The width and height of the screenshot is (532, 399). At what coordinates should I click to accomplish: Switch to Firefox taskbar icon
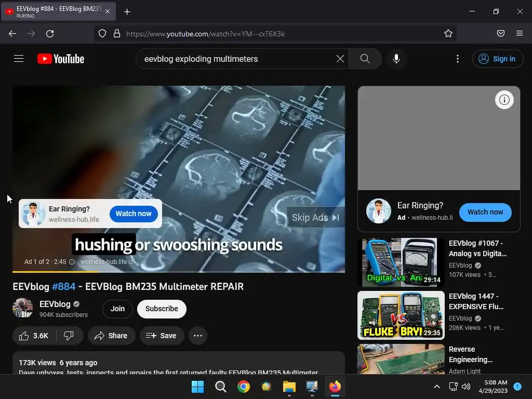click(x=335, y=387)
